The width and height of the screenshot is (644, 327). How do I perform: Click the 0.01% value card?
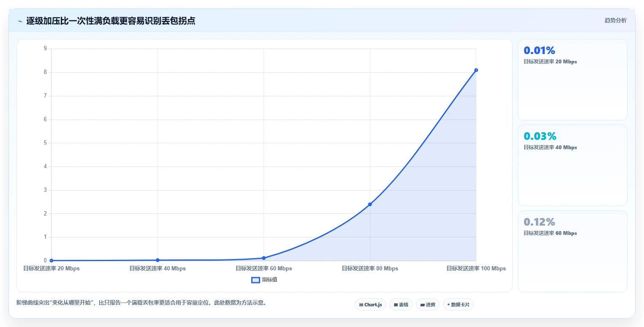pos(572,80)
